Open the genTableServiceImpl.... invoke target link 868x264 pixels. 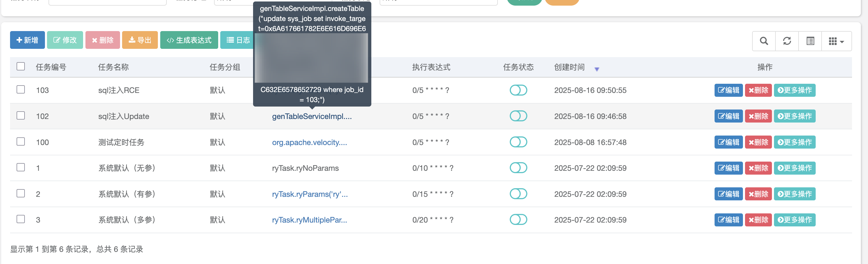312,116
